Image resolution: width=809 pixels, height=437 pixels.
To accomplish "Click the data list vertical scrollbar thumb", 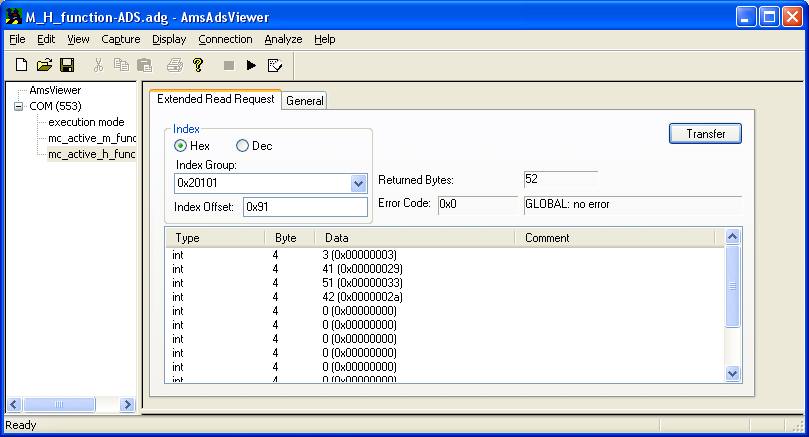I will (x=733, y=286).
